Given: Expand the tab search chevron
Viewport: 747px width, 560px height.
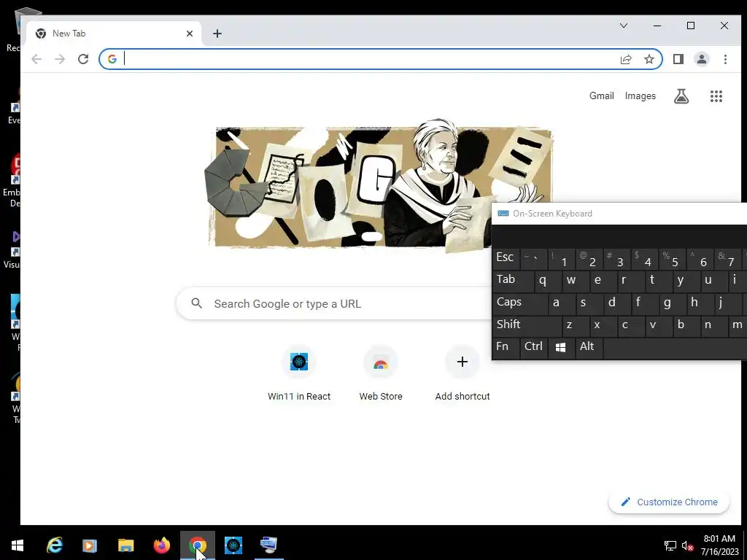Looking at the screenshot, I should [x=624, y=26].
